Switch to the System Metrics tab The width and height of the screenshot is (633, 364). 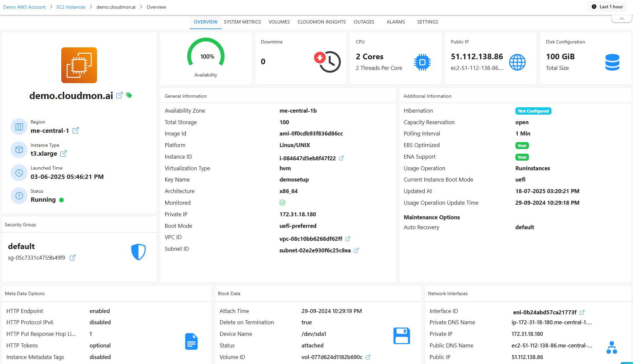[x=242, y=22]
